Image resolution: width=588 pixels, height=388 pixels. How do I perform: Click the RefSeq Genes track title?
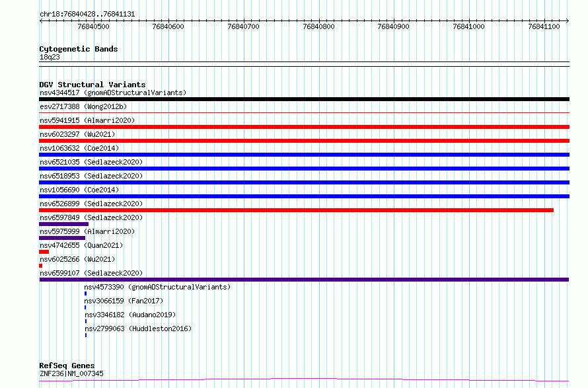67,366
